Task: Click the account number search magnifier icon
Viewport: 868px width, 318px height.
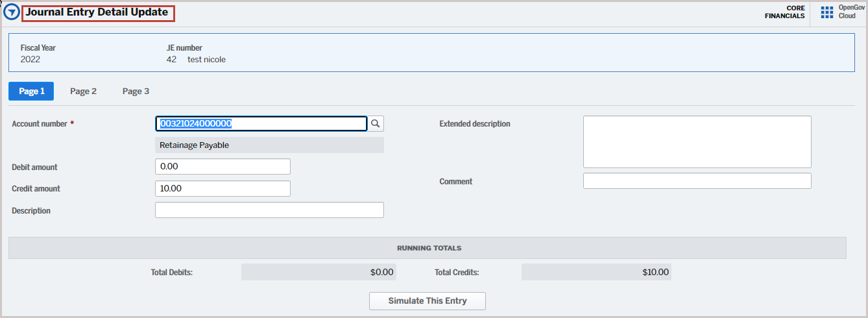Action: click(x=376, y=123)
